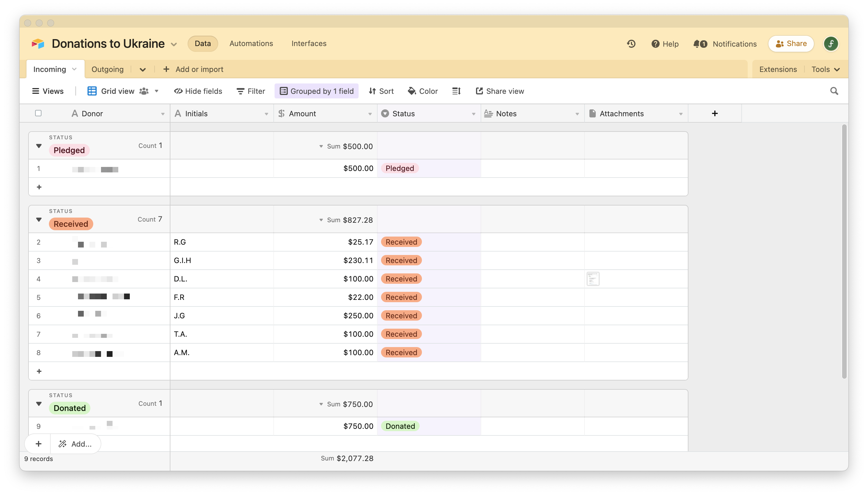
Task: Open the Extensions panel
Action: pos(778,69)
